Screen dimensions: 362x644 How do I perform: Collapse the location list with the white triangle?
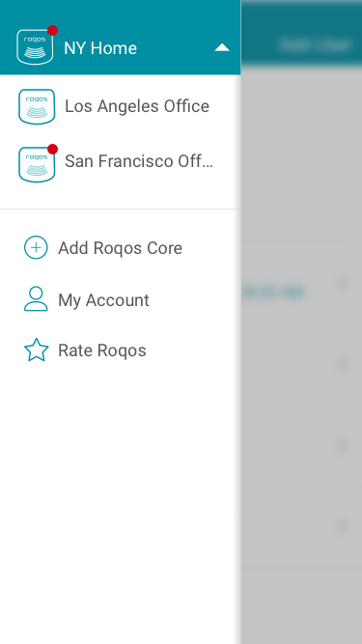222,47
